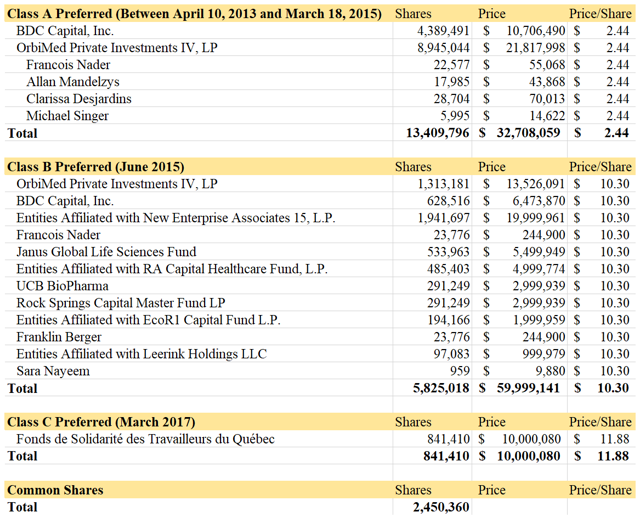The image size is (640, 523).
Task: Select shares value 22,577
Action: [x=451, y=65]
